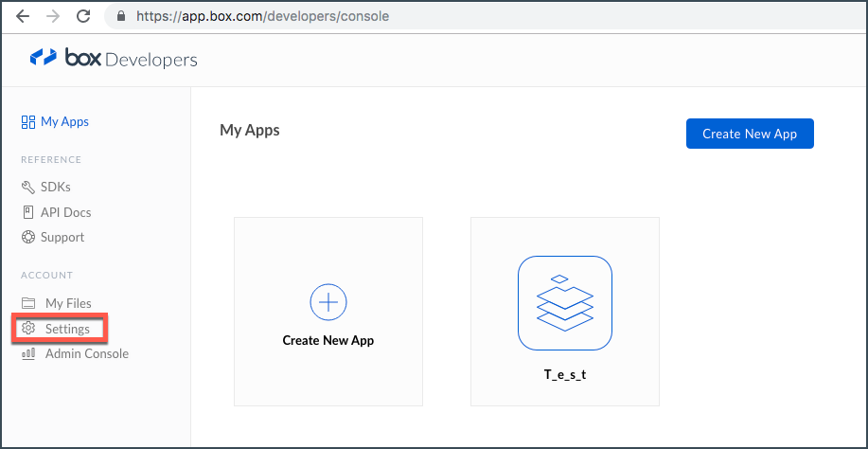868x449 pixels.
Task: Click the address bar URL field
Action: click(487, 17)
